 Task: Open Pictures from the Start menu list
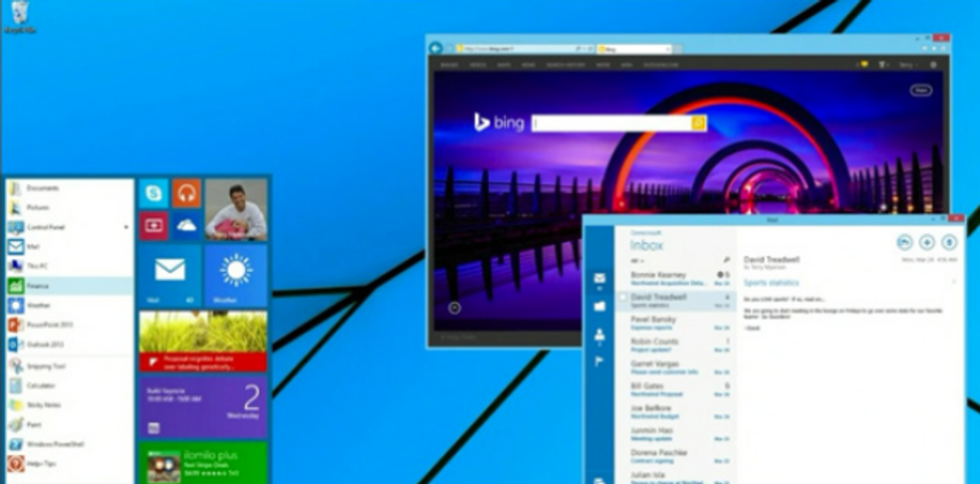click(x=70, y=208)
